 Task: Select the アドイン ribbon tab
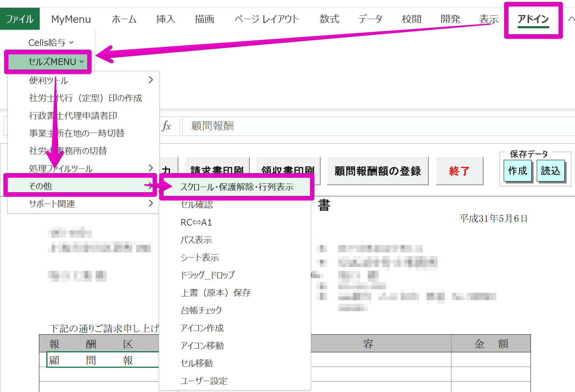tap(533, 19)
